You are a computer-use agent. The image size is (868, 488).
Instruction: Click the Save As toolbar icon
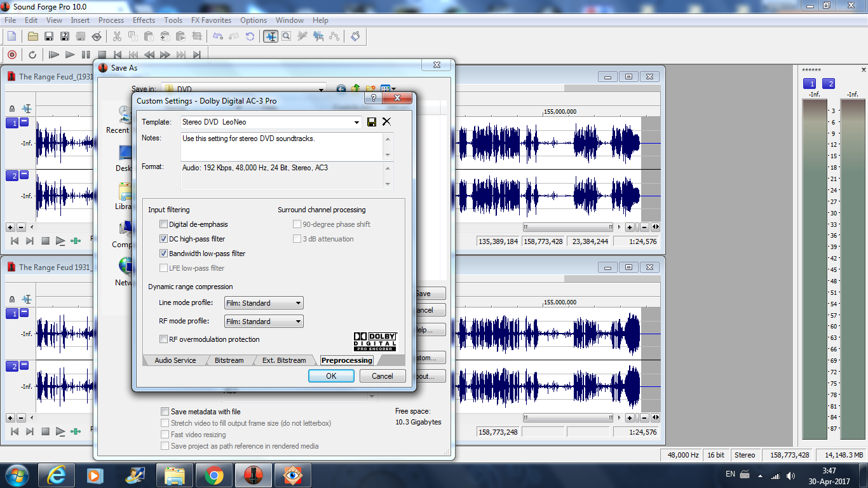click(x=65, y=36)
